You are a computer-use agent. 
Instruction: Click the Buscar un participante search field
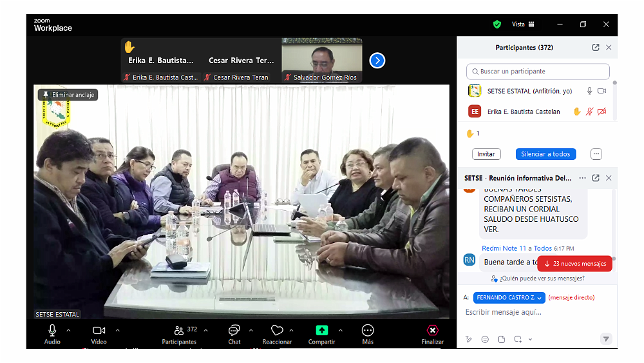tap(538, 72)
